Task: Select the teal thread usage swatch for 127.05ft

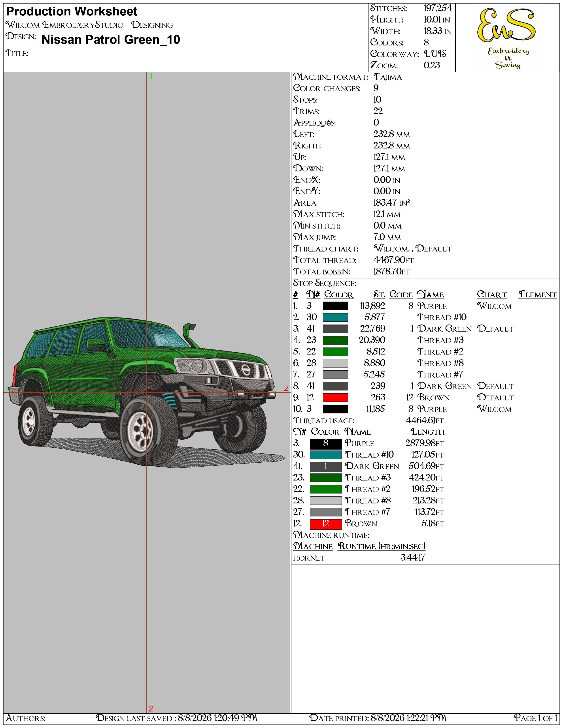Action: 325,455
